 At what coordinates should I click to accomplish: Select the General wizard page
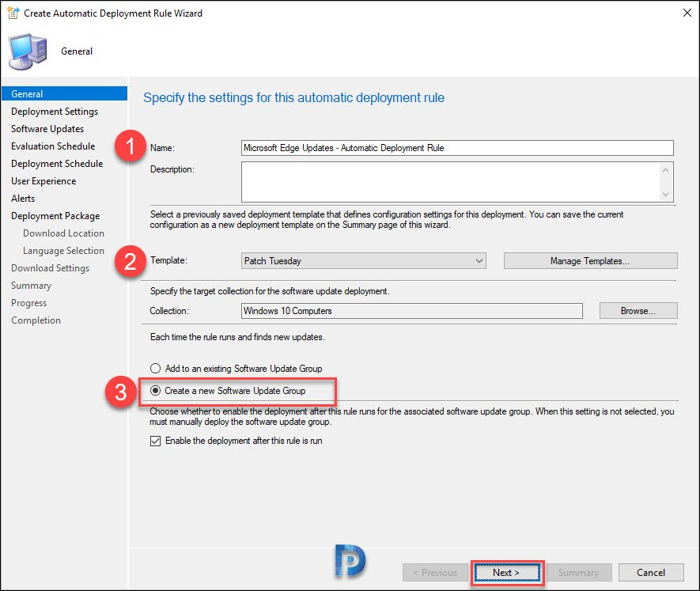click(x=64, y=94)
